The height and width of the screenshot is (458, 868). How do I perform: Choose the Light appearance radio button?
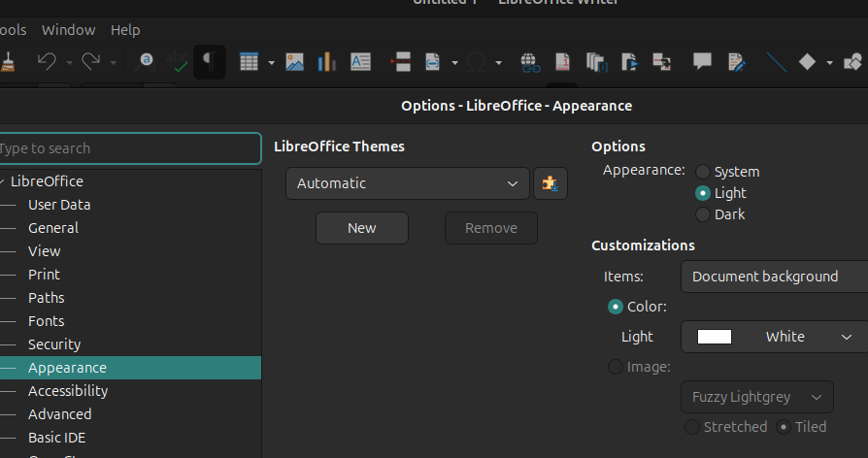click(703, 193)
